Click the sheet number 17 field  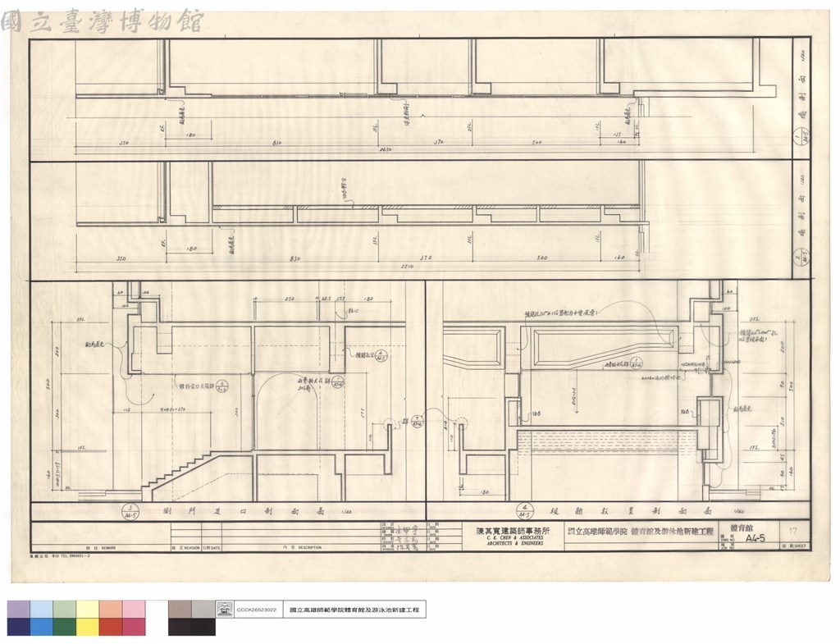point(793,531)
